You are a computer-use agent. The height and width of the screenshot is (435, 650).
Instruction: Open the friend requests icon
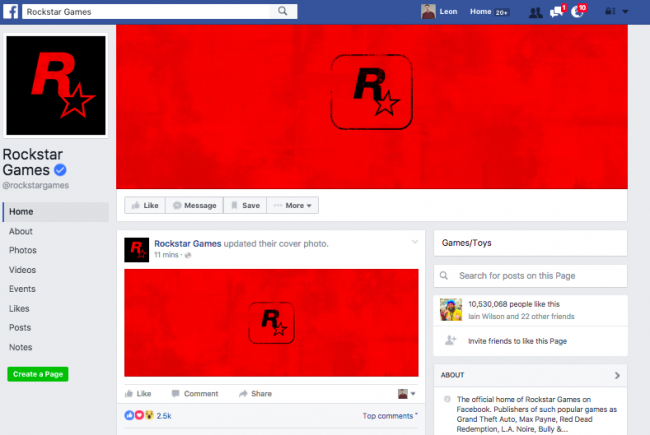(536, 12)
